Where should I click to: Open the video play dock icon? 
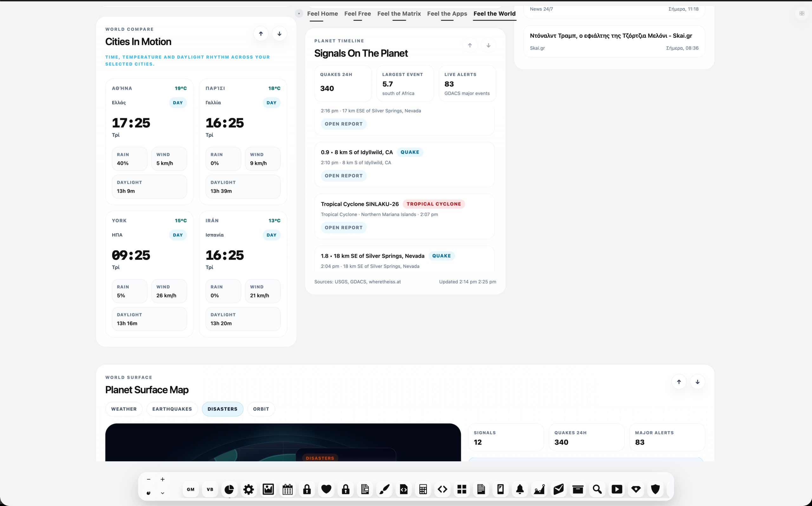point(617,489)
